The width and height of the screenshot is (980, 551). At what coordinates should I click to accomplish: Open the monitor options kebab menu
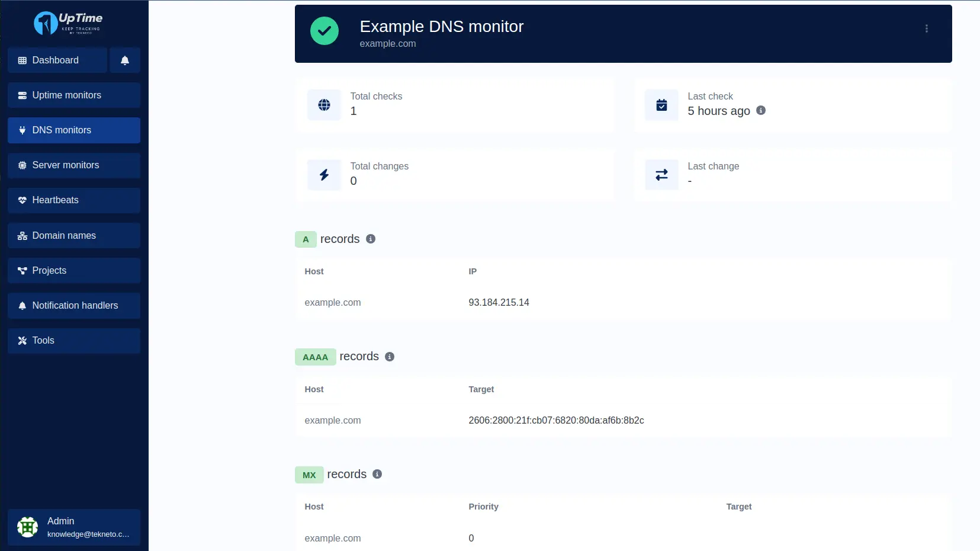click(926, 28)
